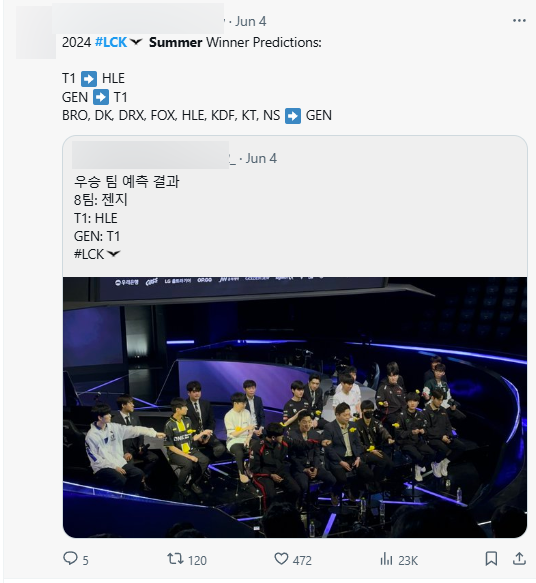
Task: Open the view analytics bar chart icon
Action: point(387,558)
